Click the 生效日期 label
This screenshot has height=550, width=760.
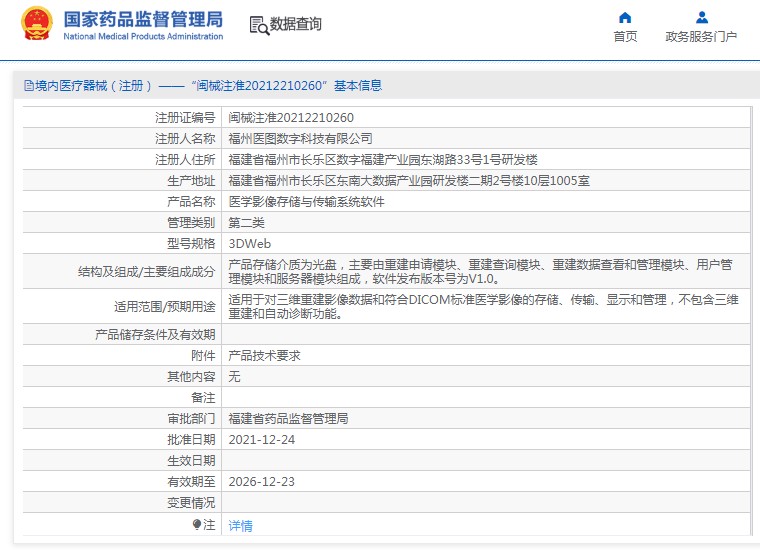pos(191,460)
